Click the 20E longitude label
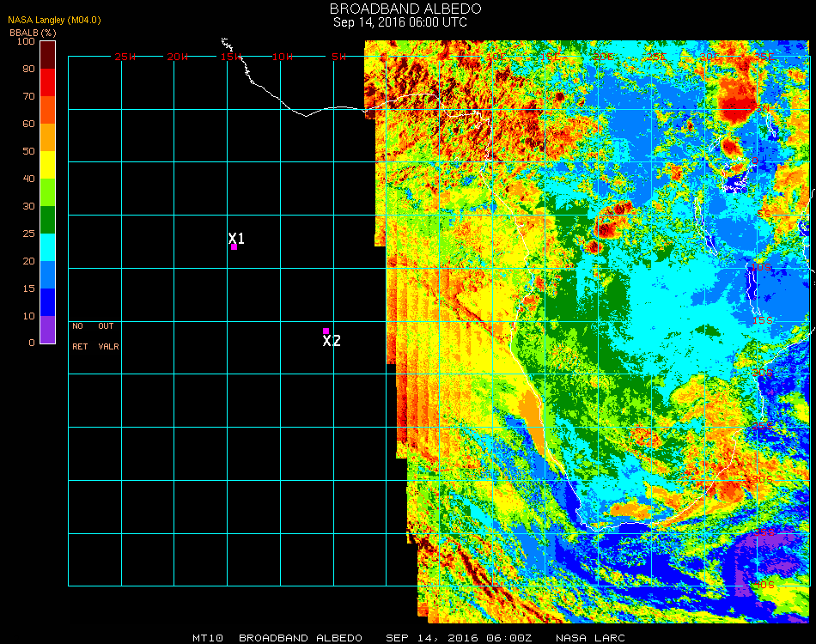816x644 pixels. pos(603,57)
